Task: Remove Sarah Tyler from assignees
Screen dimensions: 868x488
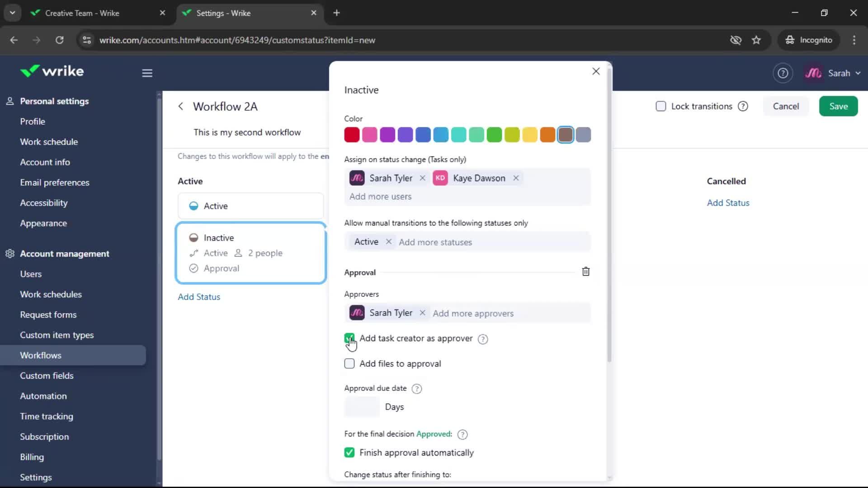Action: coord(422,178)
